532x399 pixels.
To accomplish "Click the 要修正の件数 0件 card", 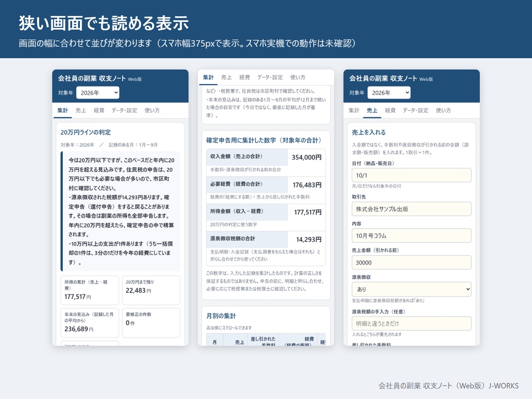I will pos(151,323).
